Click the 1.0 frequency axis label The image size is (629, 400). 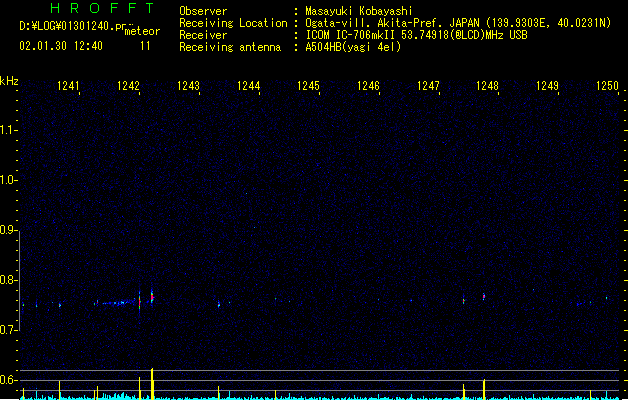click(x=8, y=180)
